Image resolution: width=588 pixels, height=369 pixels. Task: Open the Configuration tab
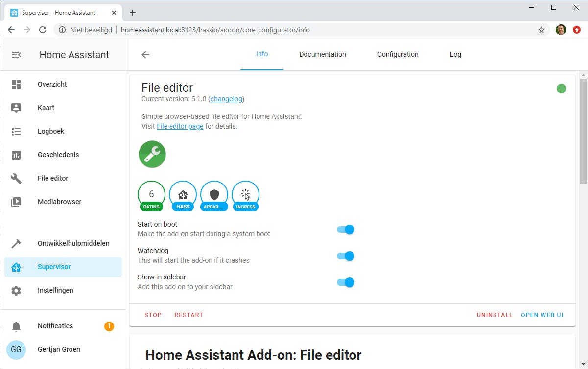pyautogui.click(x=398, y=54)
